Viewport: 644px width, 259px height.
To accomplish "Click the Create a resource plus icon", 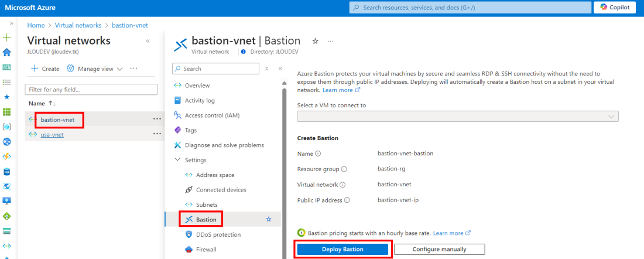I will coord(7,37).
